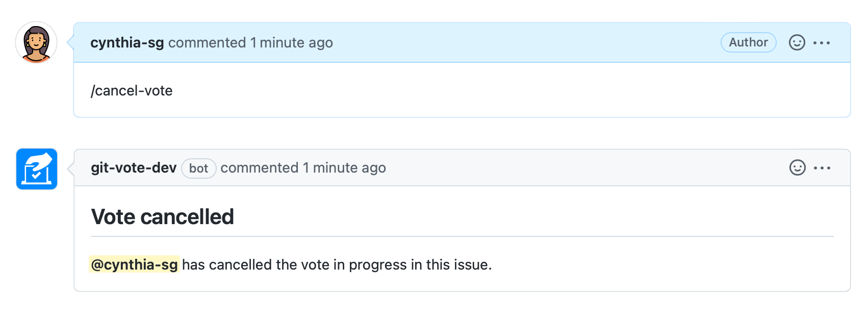The width and height of the screenshot is (868, 314).
Task: Click the Author badge
Action: pyautogui.click(x=748, y=42)
